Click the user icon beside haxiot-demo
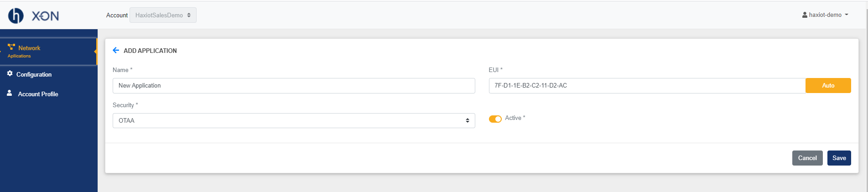Screen dimensions: 868x192 [805, 15]
